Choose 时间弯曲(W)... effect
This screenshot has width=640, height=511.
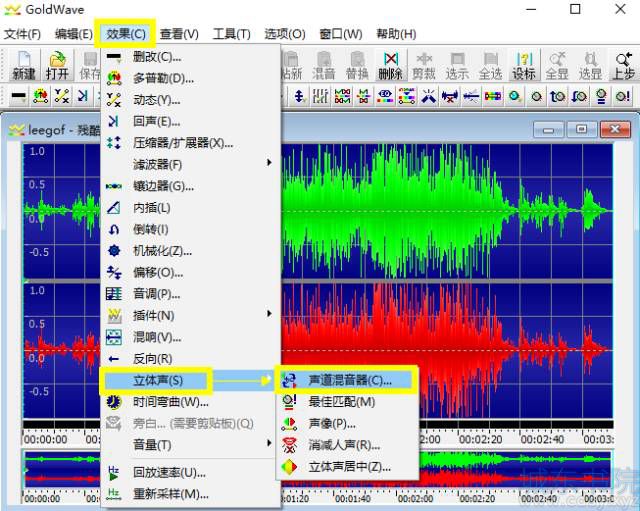pyautogui.click(x=190, y=402)
